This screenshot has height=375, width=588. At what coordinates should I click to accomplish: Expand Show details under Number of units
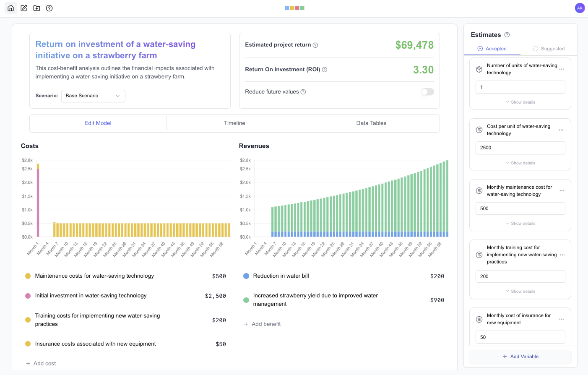pyautogui.click(x=520, y=102)
